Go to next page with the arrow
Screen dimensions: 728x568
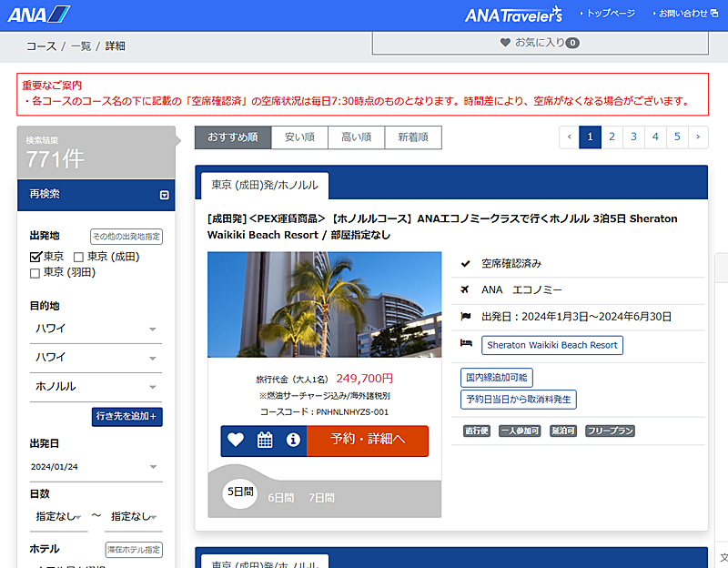click(x=698, y=137)
